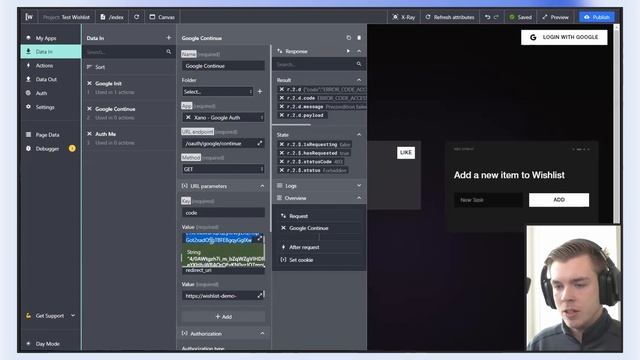Click the redo arrow icon

pos(496,17)
